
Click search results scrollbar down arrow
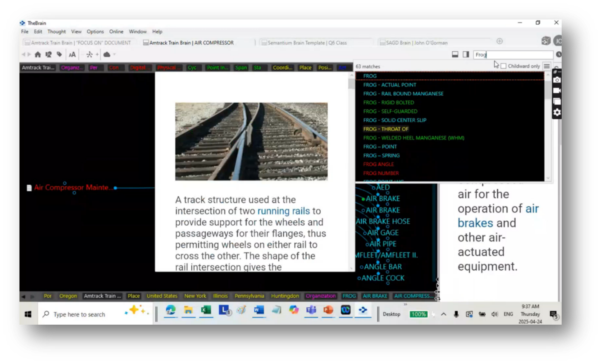point(548,178)
